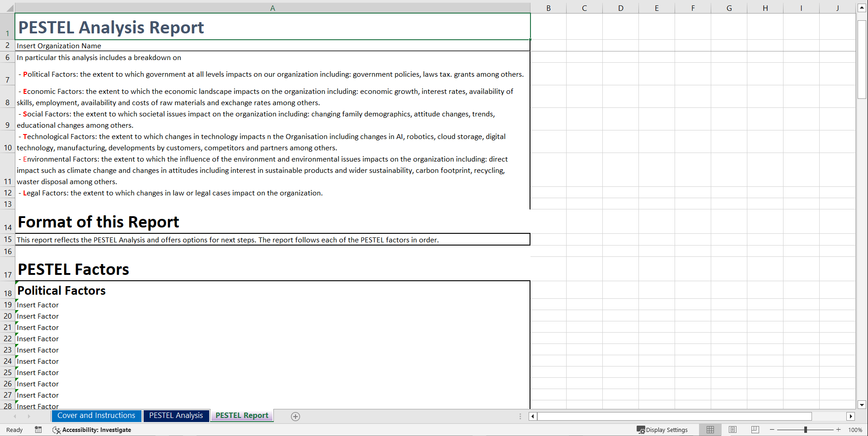Viewport: 868px width, 436px height.
Task: Switch to Page Layout view
Action: (x=732, y=430)
